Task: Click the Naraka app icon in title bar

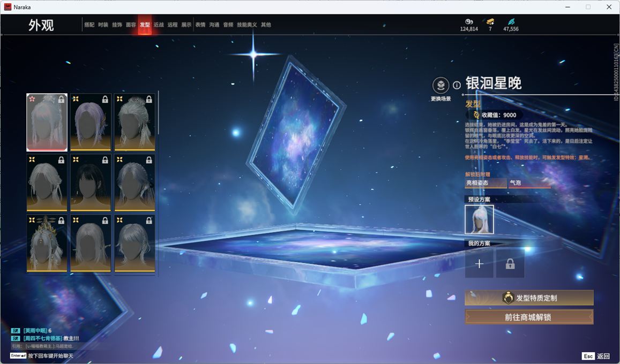Action: (x=8, y=7)
